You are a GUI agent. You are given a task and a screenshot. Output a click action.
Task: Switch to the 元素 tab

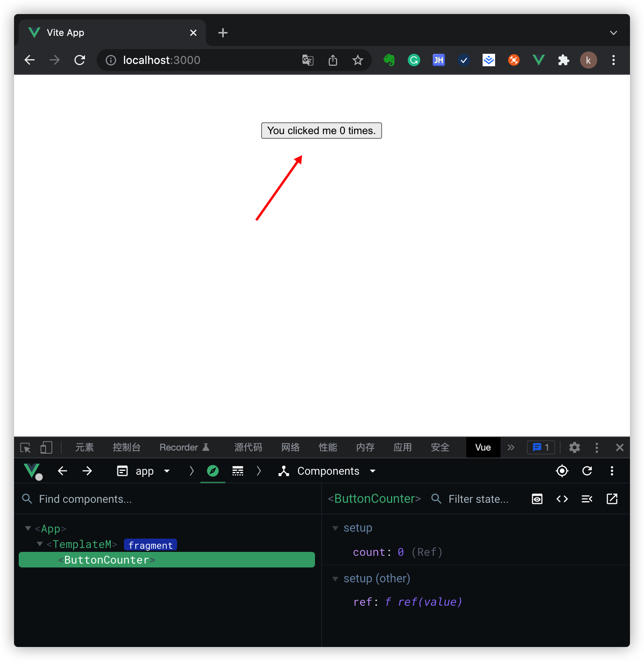tap(85, 447)
